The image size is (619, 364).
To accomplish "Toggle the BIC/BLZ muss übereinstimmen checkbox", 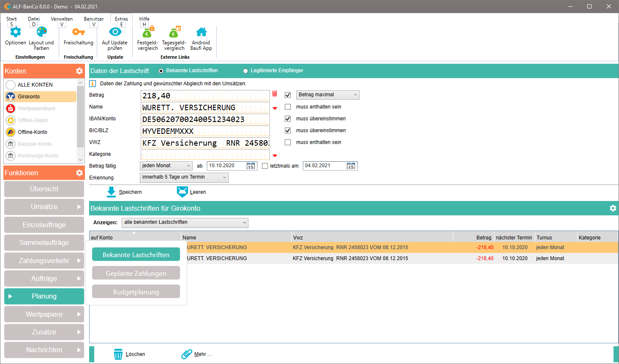I will coord(288,130).
